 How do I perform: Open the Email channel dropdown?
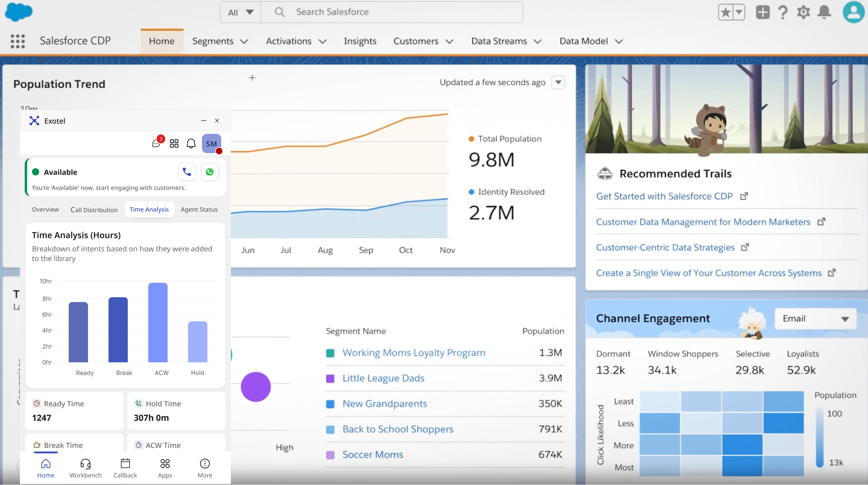point(816,319)
